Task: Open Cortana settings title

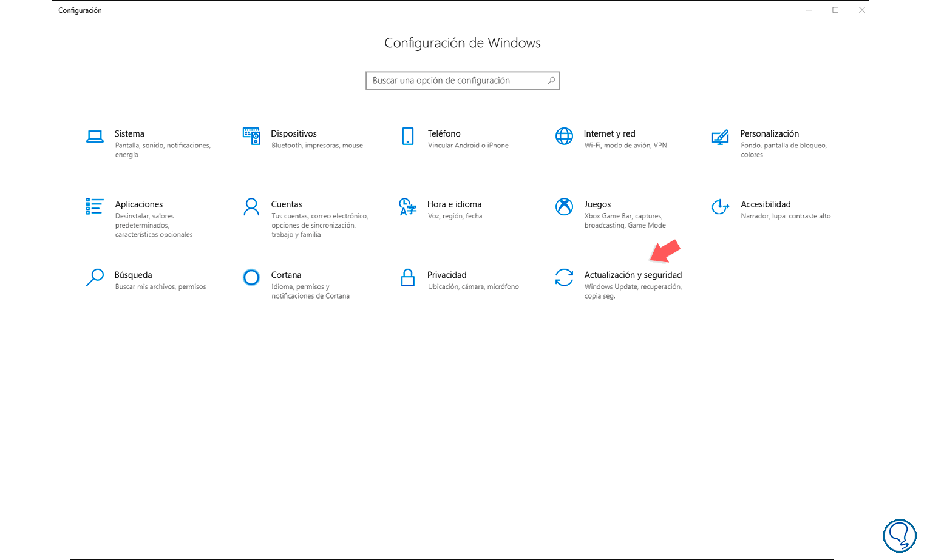Action: (x=286, y=275)
